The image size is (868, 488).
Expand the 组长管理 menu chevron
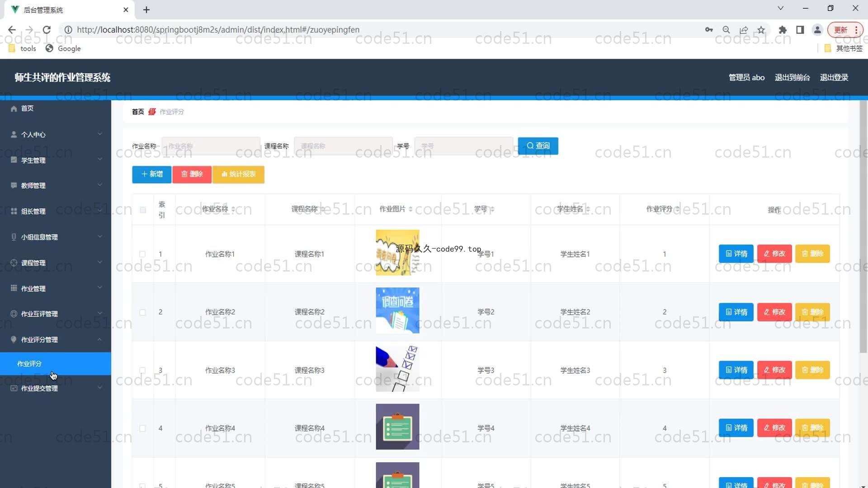click(99, 211)
